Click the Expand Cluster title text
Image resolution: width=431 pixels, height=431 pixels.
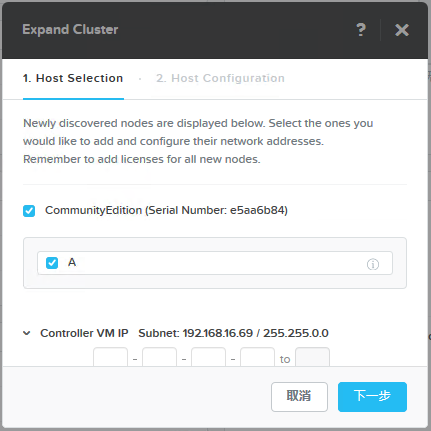click(70, 30)
